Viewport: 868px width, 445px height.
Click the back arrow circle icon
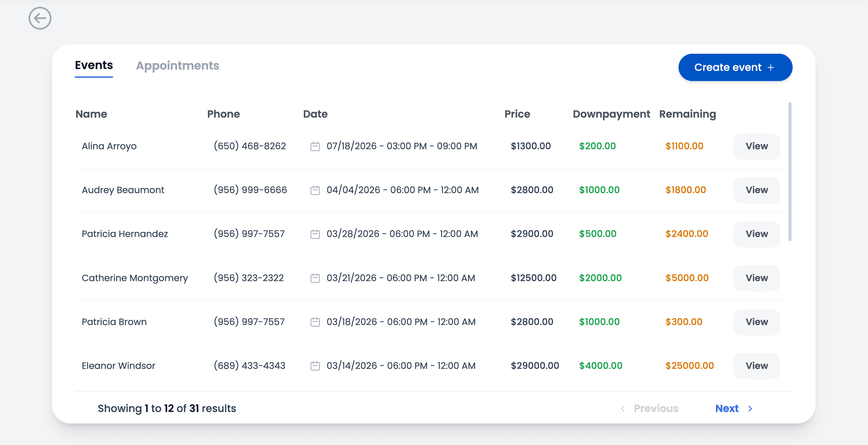(40, 18)
